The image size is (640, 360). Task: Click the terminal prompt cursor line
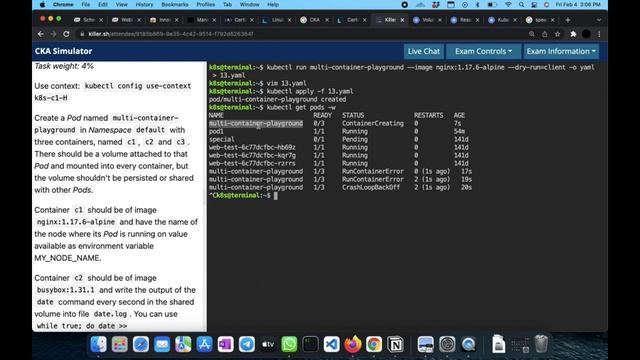click(243, 196)
